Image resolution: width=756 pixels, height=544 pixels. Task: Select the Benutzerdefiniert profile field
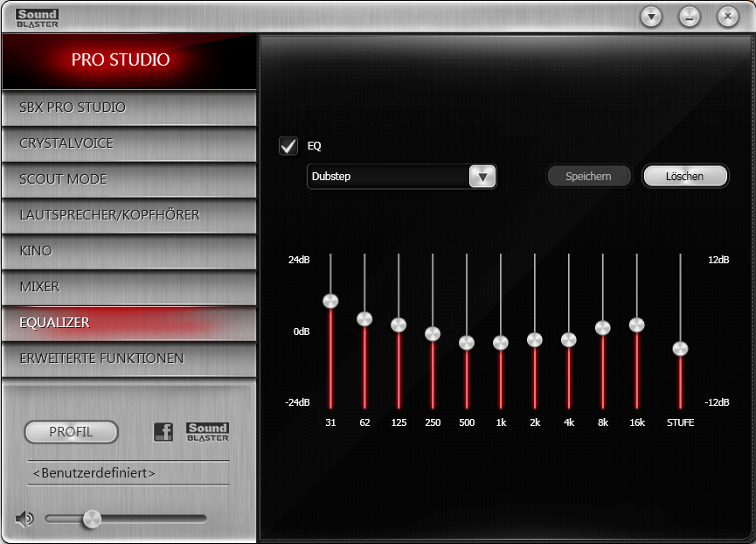coord(128,473)
